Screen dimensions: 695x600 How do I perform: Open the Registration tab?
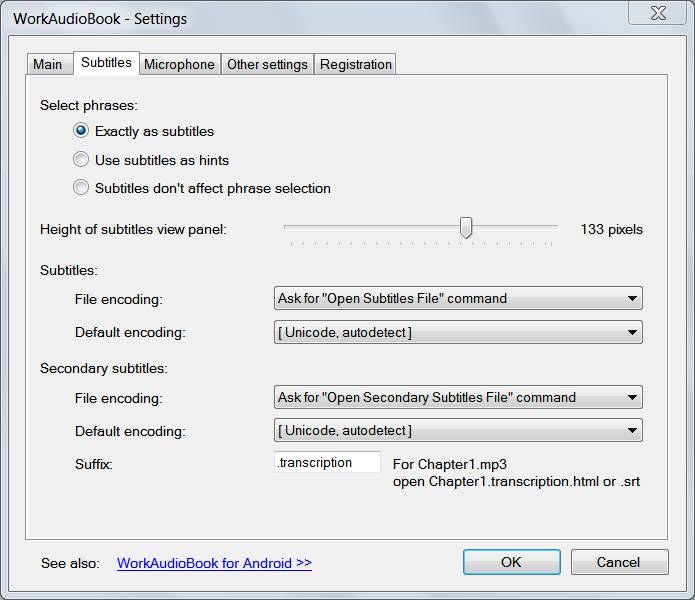(355, 64)
